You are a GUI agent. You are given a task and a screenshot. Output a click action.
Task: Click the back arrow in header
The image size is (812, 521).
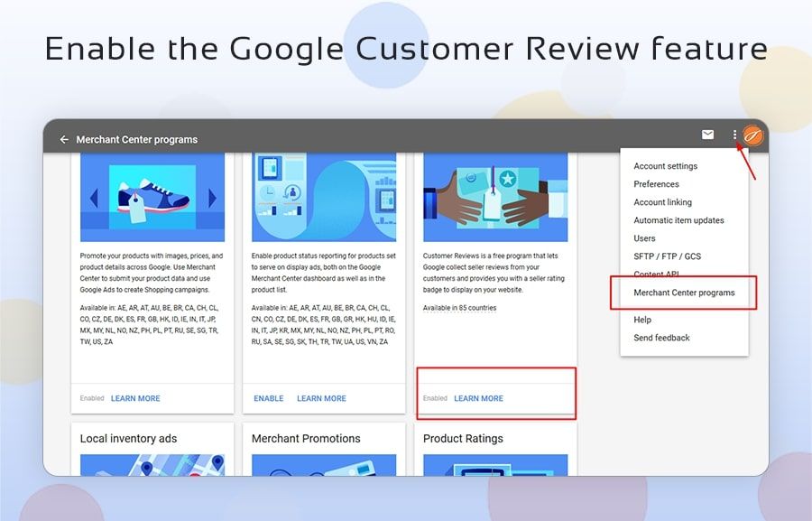point(64,140)
